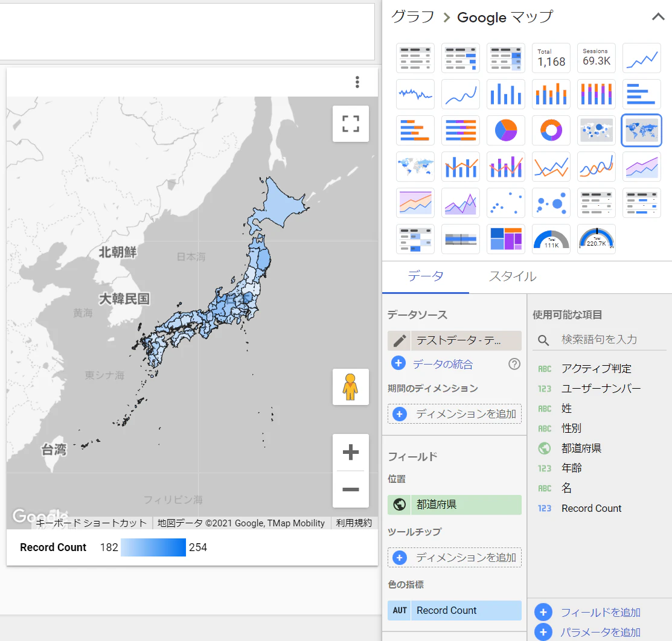Click the AUT aggregation badge
672x641 pixels.
(400, 611)
